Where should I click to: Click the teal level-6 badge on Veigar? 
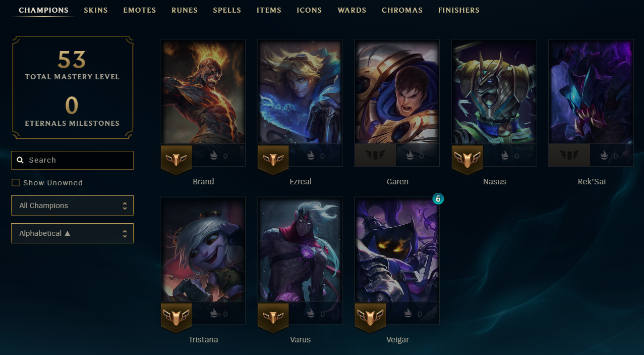click(438, 199)
